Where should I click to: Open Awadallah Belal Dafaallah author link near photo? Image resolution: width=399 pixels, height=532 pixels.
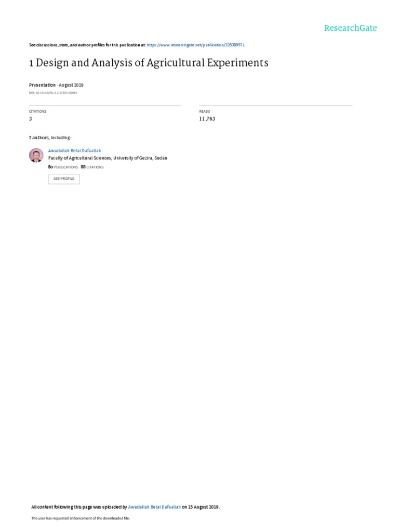pos(74,151)
